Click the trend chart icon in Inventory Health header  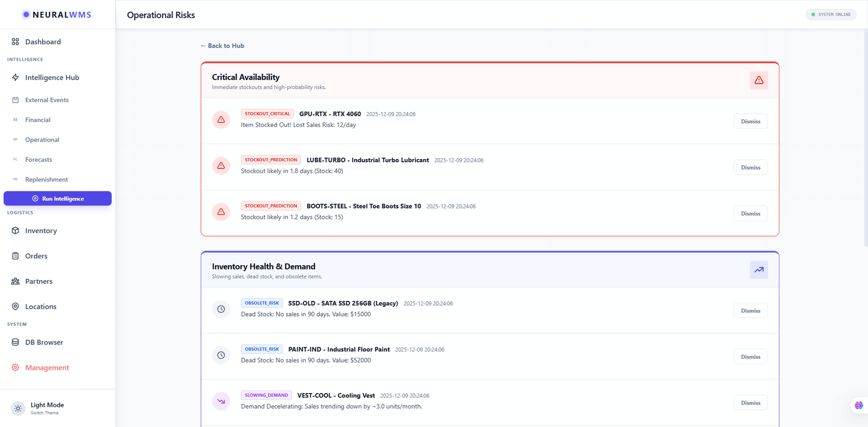tap(759, 270)
